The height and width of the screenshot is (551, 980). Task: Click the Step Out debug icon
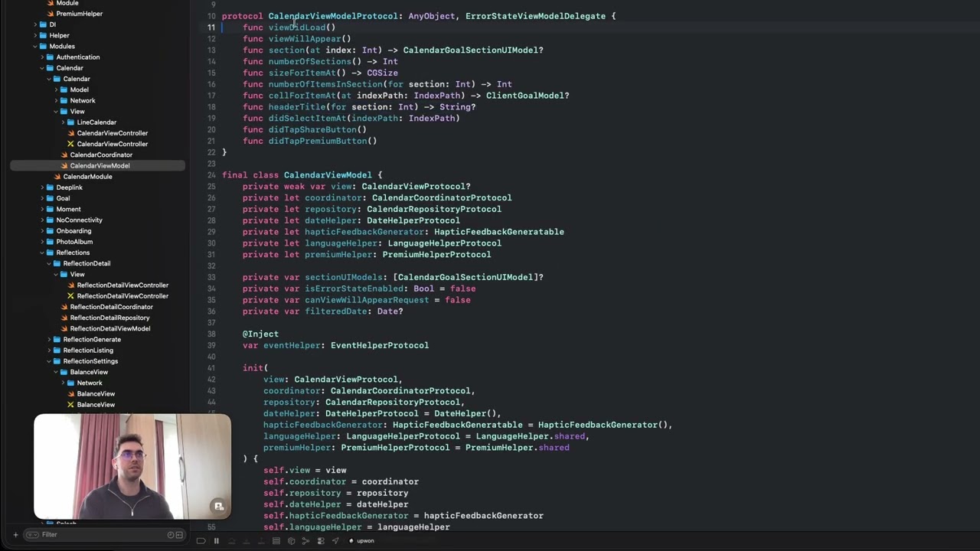[x=261, y=541]
